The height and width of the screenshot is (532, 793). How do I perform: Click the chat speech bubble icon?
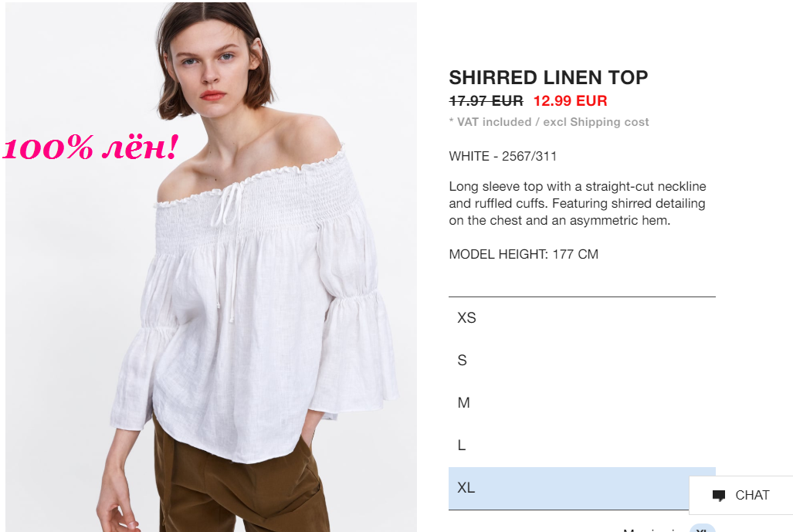719,496
